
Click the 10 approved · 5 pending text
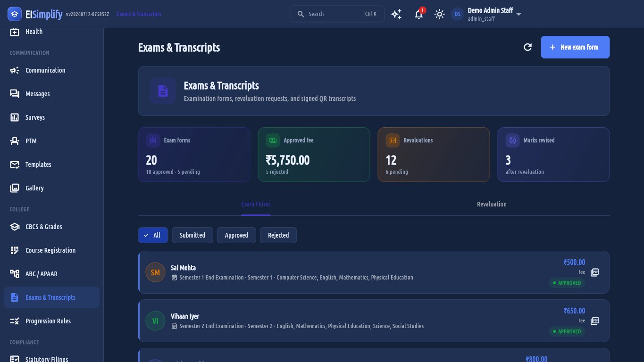173,172
